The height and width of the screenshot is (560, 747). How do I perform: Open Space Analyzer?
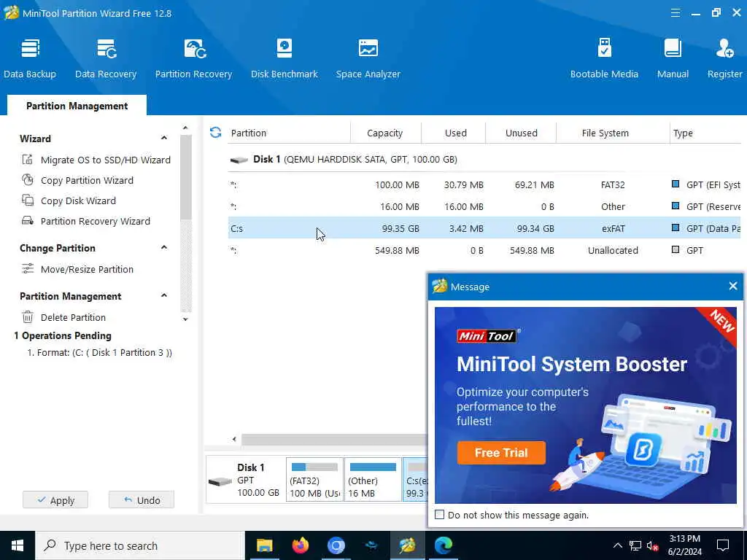pyautogui.click(x=368, y=58)
